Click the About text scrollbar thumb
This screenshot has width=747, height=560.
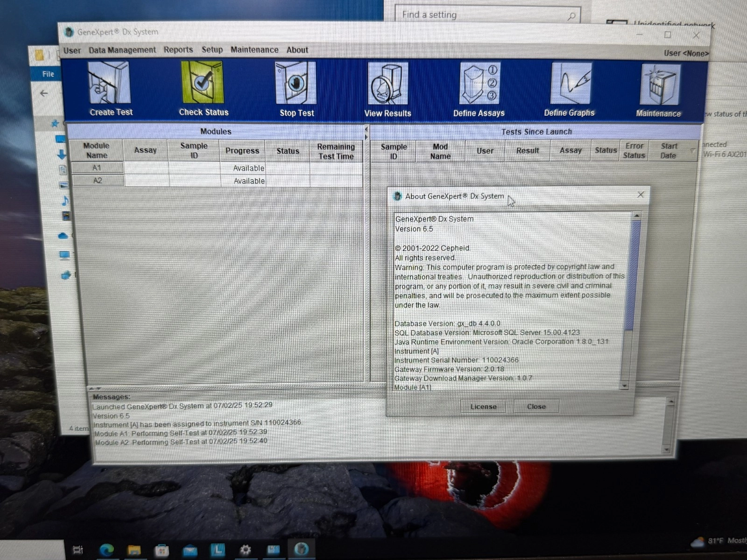click(633, 275)
